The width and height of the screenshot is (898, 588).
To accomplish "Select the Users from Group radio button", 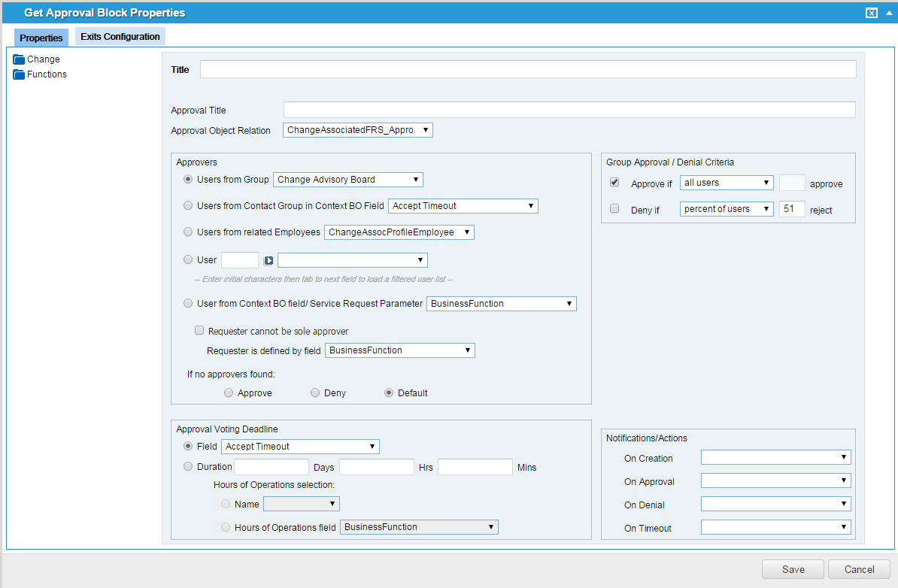I will [x=187, y=179].
